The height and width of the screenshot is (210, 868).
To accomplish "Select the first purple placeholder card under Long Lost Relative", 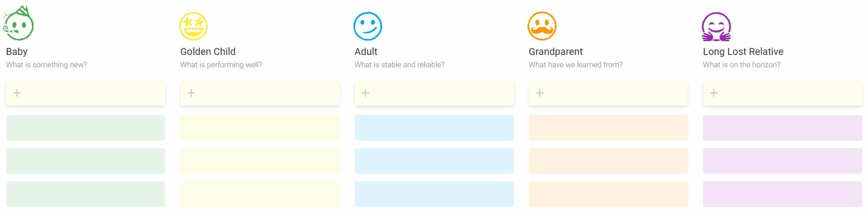I will pyautogui.click(x=782, y=128).
